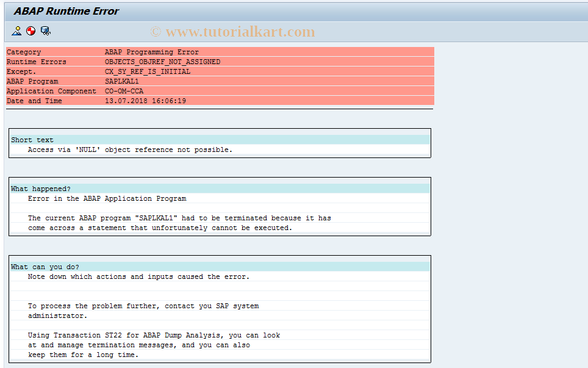
Task: Click the 'What happened?' section heading
Action: [40, 189]
